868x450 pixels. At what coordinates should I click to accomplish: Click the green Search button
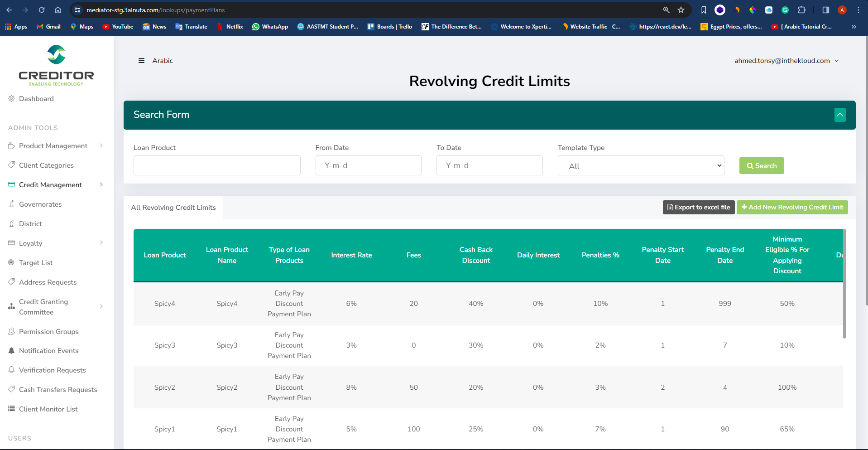pyautogui.click(x=761, y=166)
